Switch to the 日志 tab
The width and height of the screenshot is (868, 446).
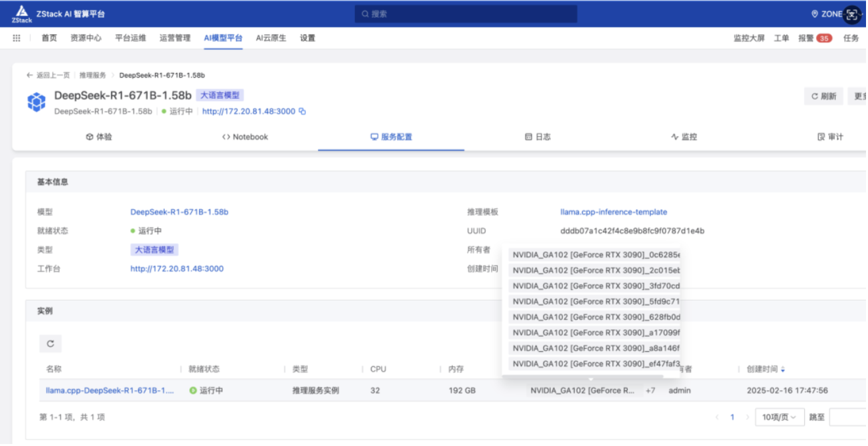pos(538,137)
